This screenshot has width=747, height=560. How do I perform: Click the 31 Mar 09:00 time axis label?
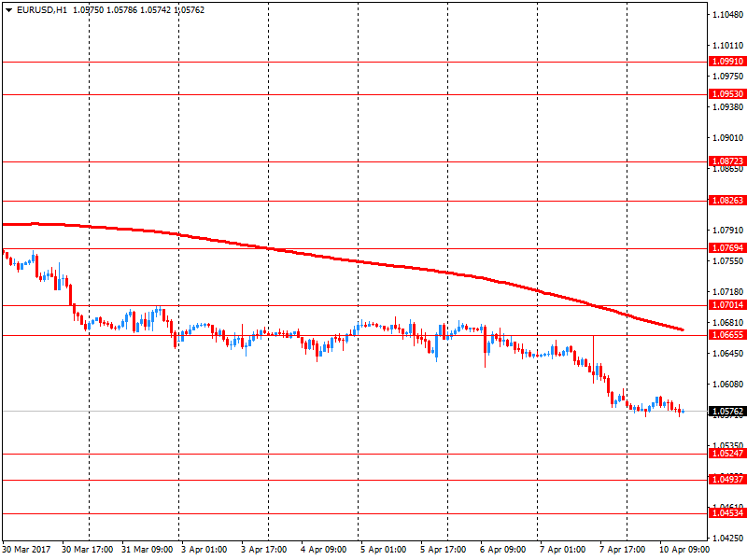(148, 550)
